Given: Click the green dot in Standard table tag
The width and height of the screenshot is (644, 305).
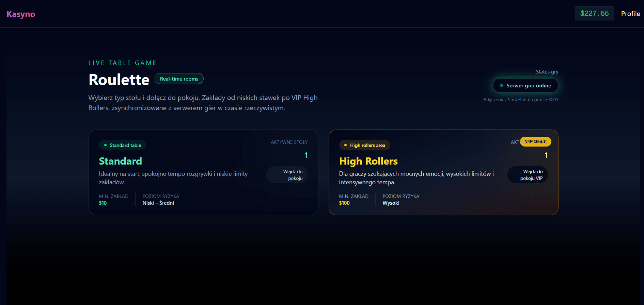Looking at the screenshot, I should [105, 145].
